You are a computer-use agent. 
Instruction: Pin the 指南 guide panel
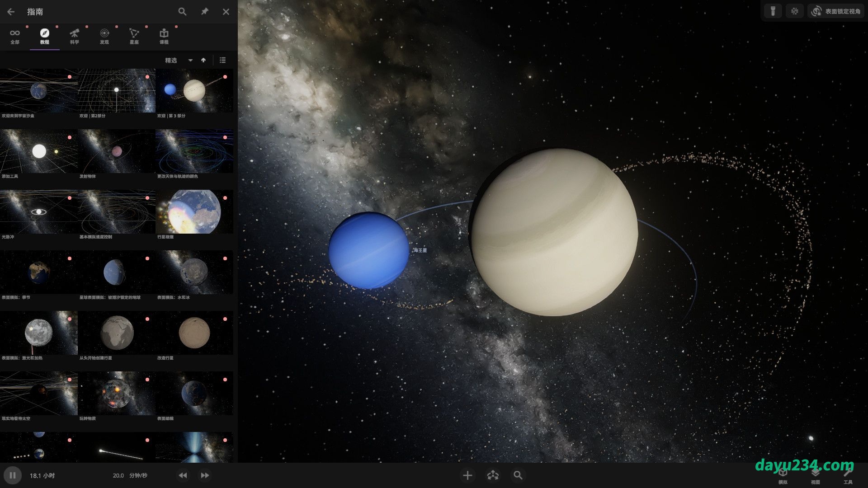coord(205,12)
